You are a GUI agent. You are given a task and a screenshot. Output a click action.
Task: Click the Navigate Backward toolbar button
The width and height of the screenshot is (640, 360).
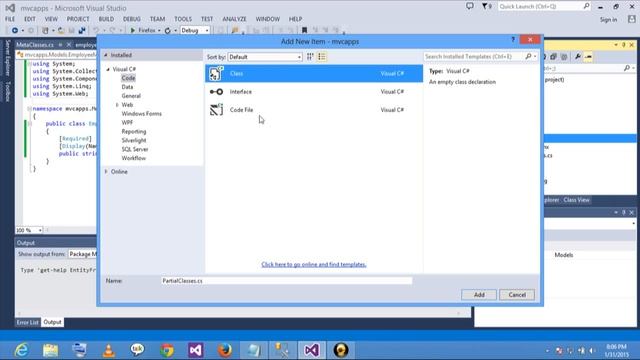[15, 30]
